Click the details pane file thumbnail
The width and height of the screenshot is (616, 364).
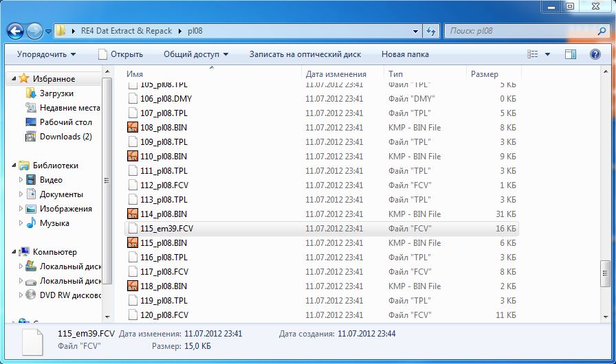coord(32,342)
